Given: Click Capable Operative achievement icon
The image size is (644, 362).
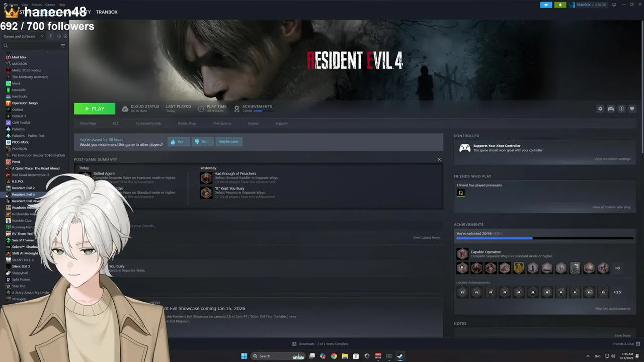Looking at the screenshot, I should pyautogui.click(x=462, y=254).
